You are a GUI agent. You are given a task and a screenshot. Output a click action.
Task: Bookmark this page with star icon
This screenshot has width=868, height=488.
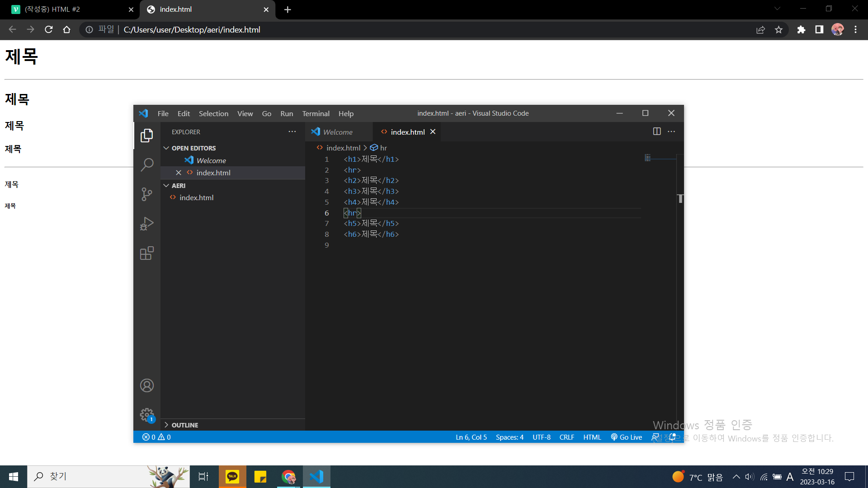pyautogui.click(x=778, y=30)
